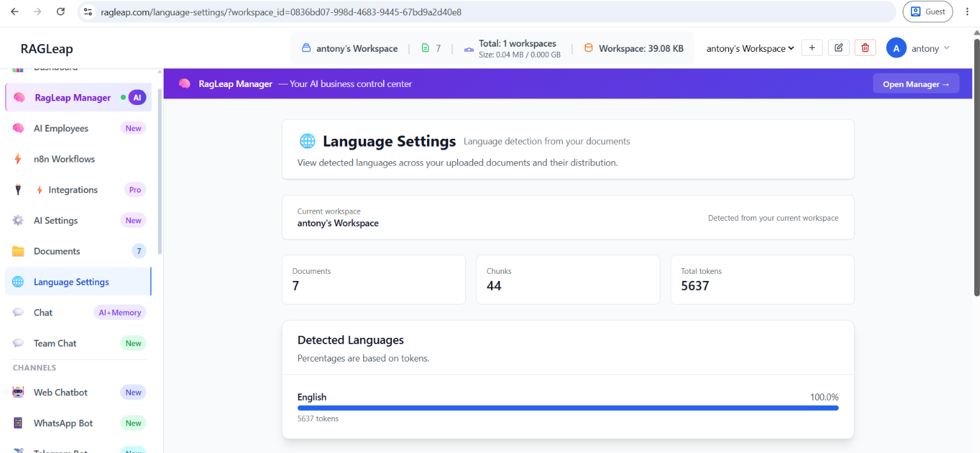The image size is (980, 453).
Task: Expand the antony user menu chevron
Action: point(947,48)
